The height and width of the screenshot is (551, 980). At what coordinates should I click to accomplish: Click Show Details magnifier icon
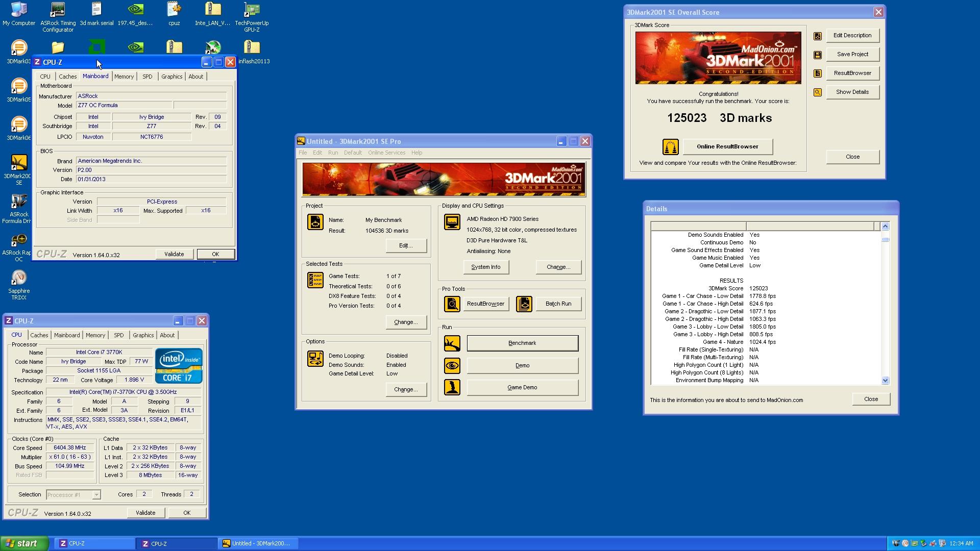coord(818,92)
